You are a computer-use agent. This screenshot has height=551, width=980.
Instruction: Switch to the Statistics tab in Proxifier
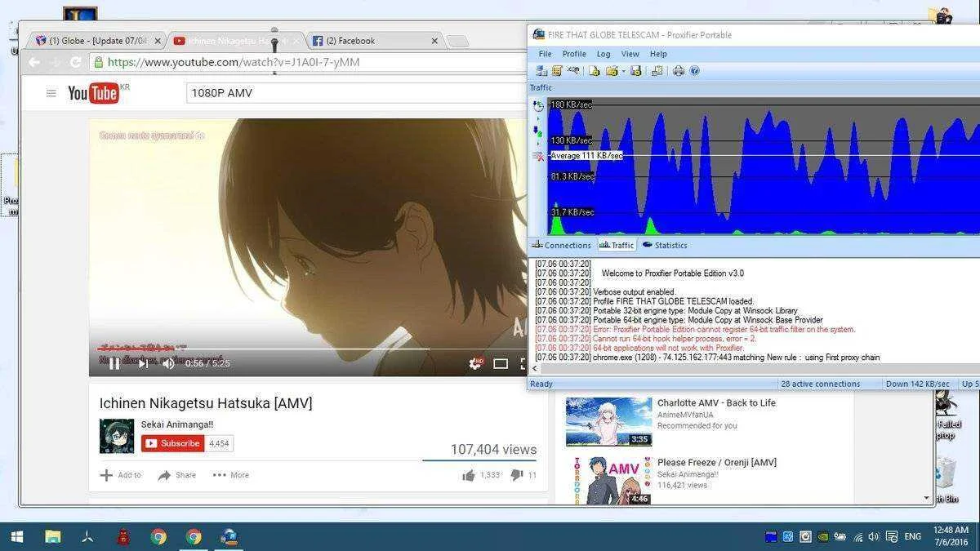point(665,245)
